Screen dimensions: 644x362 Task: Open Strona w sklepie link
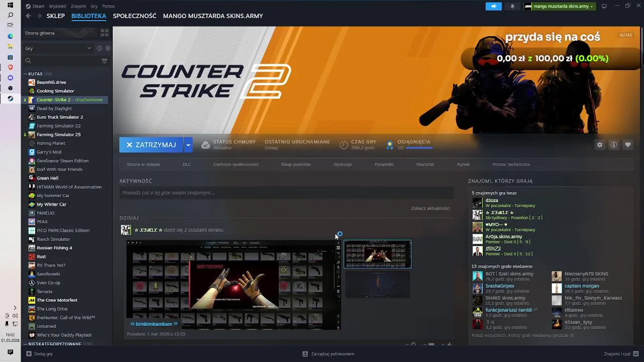pos(143,164)
